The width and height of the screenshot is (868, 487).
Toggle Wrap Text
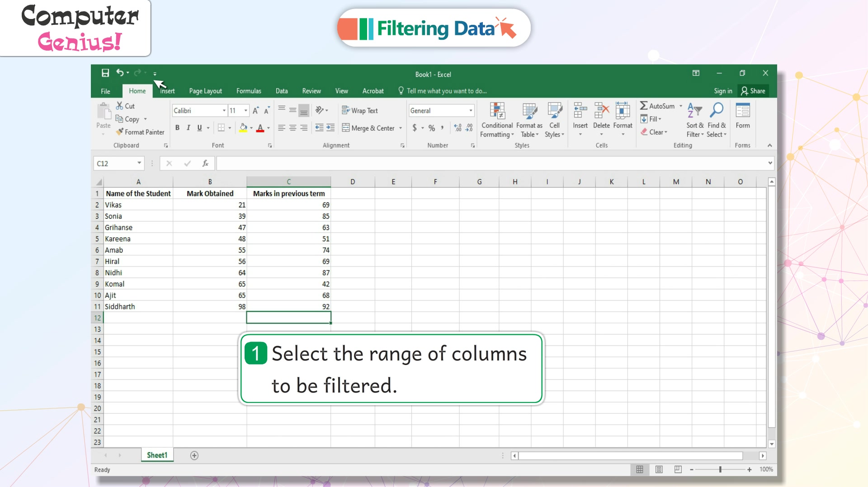pos(360,110)
